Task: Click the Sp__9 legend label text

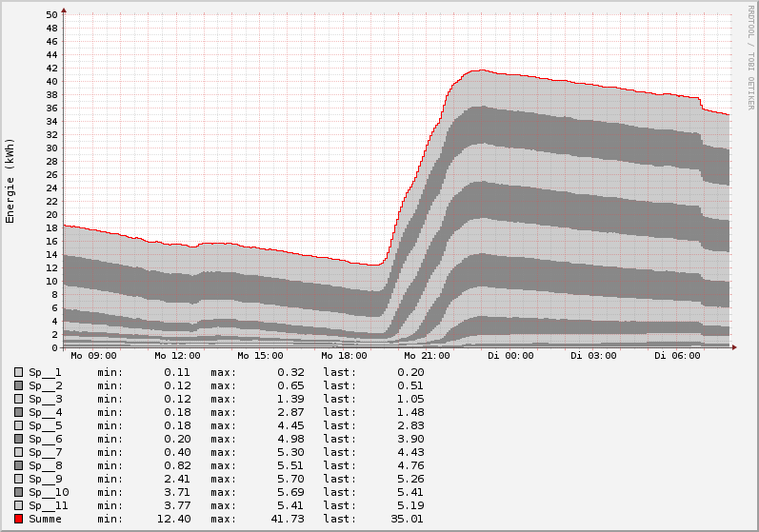Action: 45,479
